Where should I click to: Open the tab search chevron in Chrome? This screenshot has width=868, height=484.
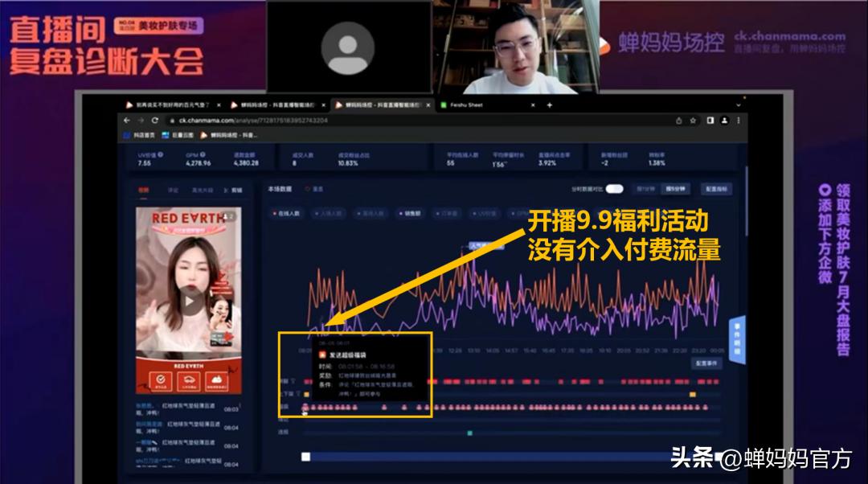(x=738, y=105)
